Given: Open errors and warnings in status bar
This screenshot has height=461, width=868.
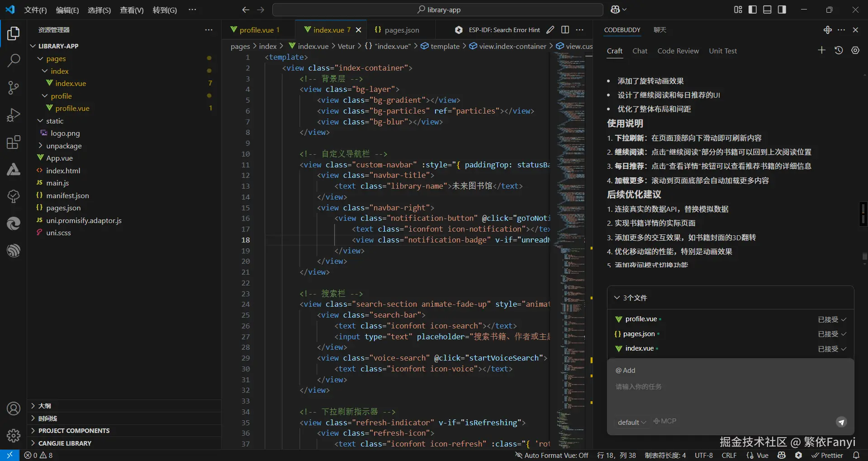Looking at the screenshot, I should pos(38,455).
